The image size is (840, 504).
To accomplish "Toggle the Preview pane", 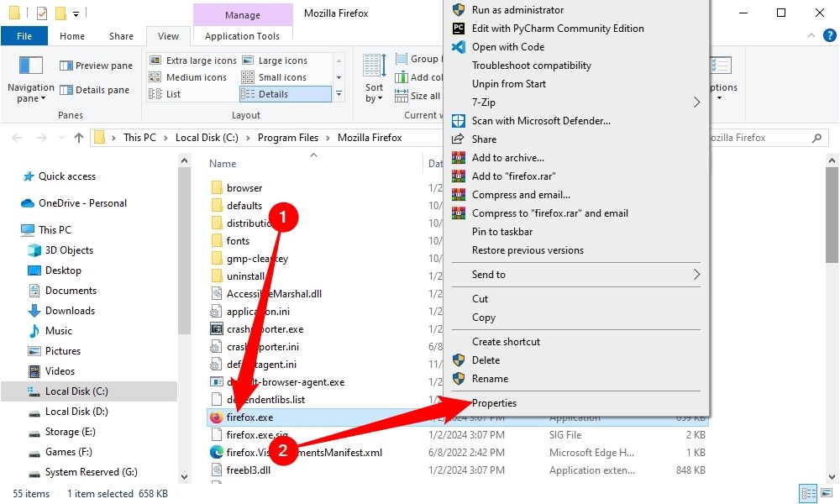I will click(x=97, y=66).
